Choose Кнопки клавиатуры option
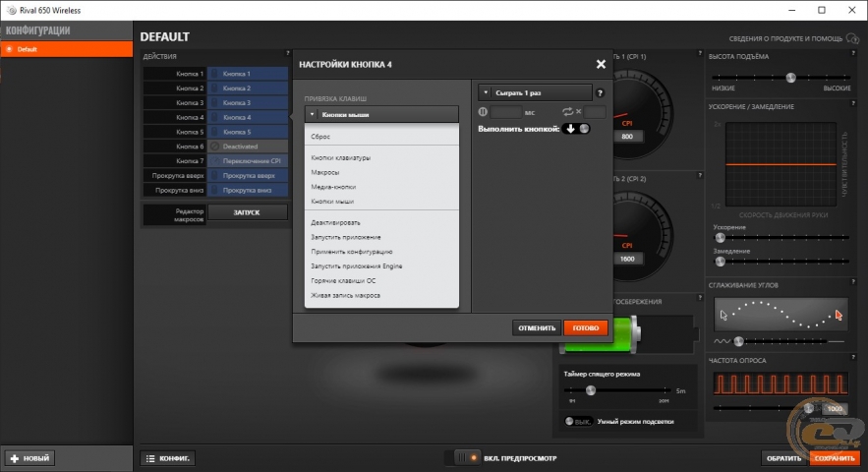868x472 pixels. 340,158
